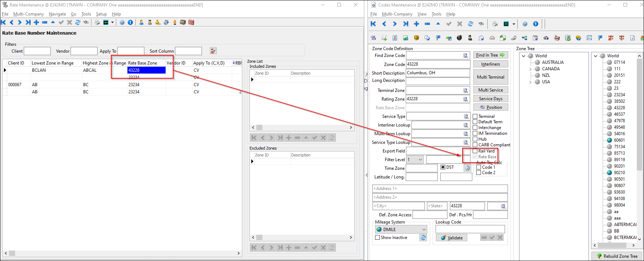Click gold box package icon in Codes toolbar
Screen dimensions: 644x261
(416, 38)
